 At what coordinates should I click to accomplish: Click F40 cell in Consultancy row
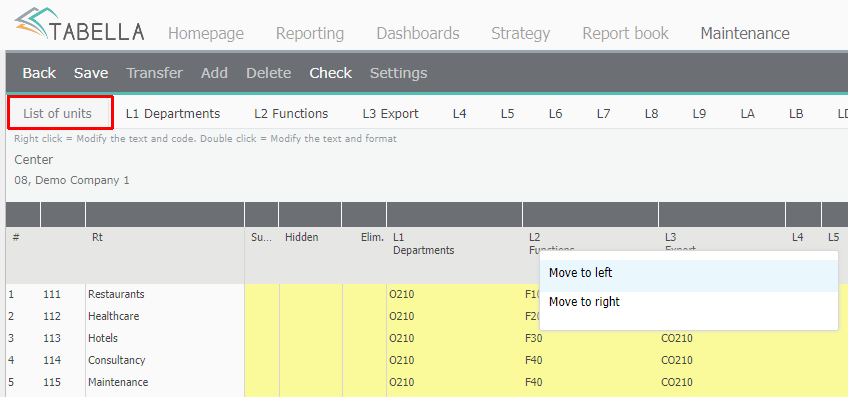[x=534, y=360]
